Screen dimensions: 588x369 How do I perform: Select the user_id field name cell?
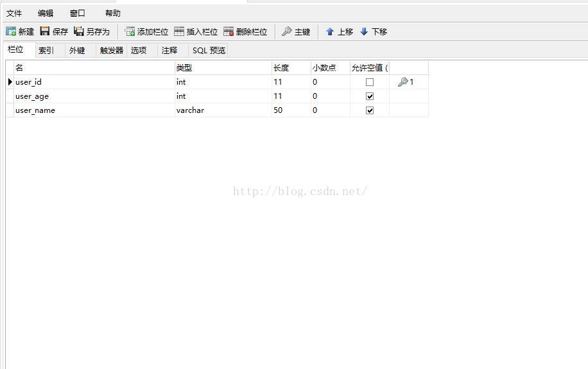tap(94, 82)
